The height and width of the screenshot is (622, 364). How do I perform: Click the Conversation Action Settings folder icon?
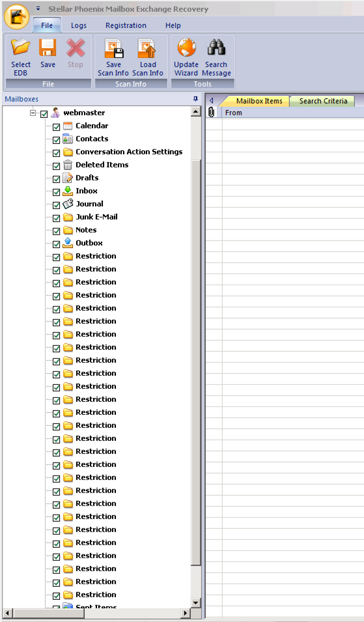(68, 152)
